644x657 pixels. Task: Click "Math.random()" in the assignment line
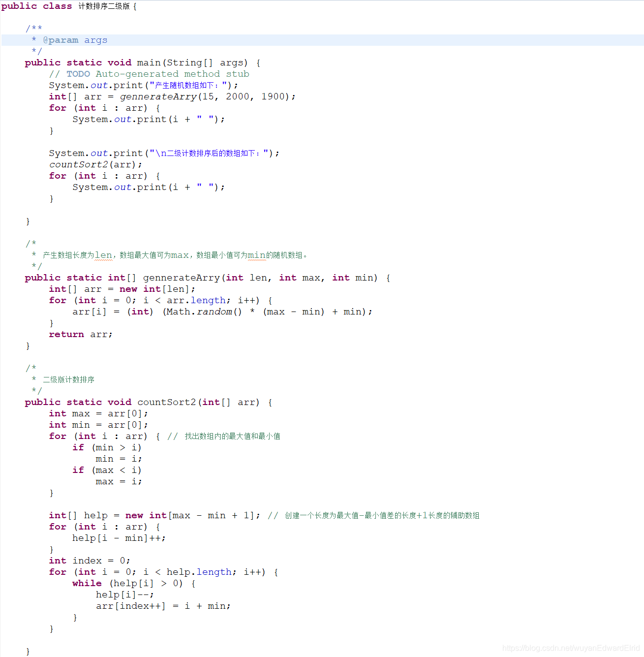204,312
